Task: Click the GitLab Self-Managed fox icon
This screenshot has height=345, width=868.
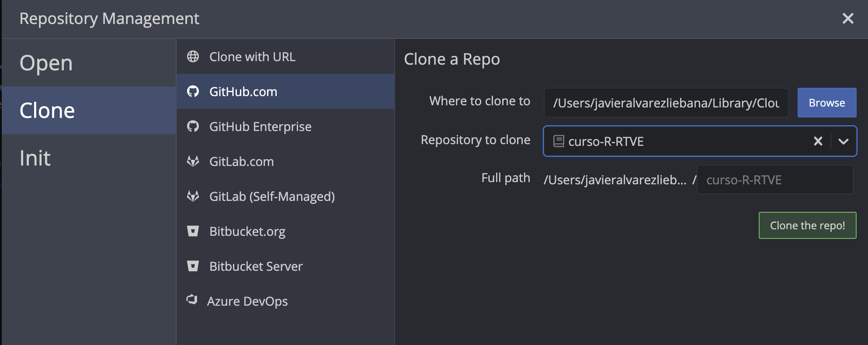Action: [x=193, y=197]
